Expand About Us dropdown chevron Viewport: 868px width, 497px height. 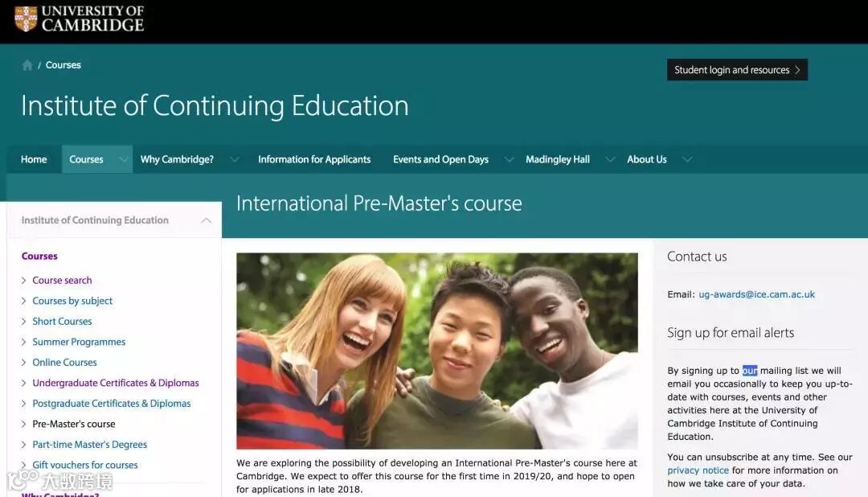(x=687, y=159)
